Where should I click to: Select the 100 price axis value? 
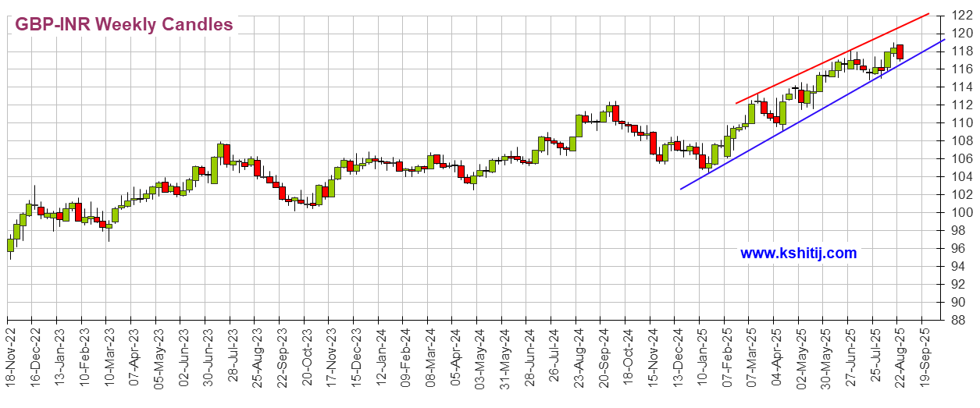pos(963,212)
